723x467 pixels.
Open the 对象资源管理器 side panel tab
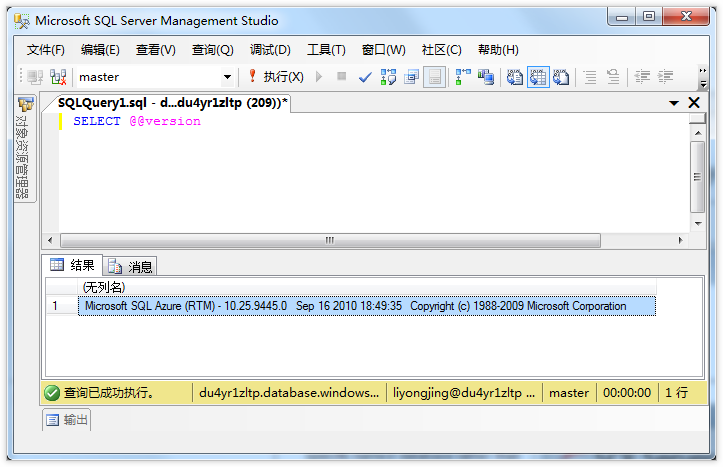click(23, 148)
